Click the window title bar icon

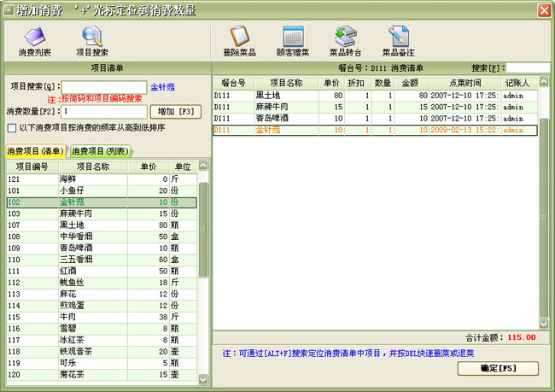click(10, 10)
